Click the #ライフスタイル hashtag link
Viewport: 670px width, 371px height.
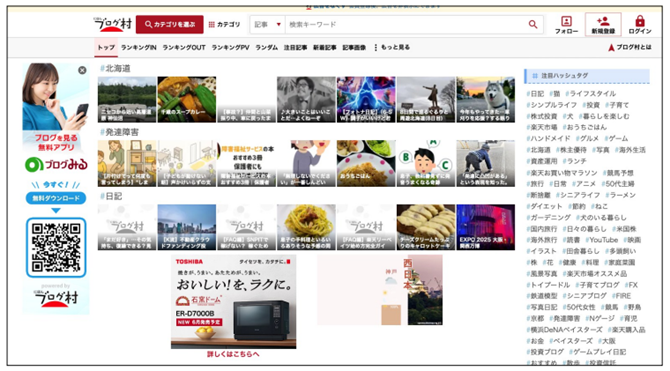[x=591, y=94]
